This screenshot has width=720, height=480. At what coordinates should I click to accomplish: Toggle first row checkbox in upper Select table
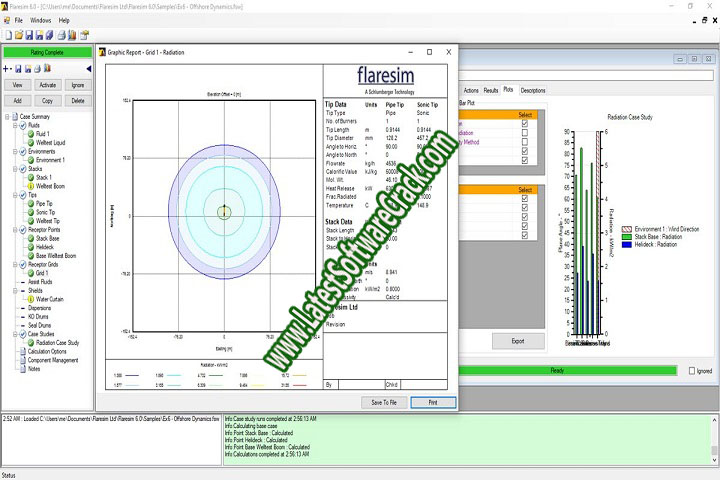click(x=525, y=124)
